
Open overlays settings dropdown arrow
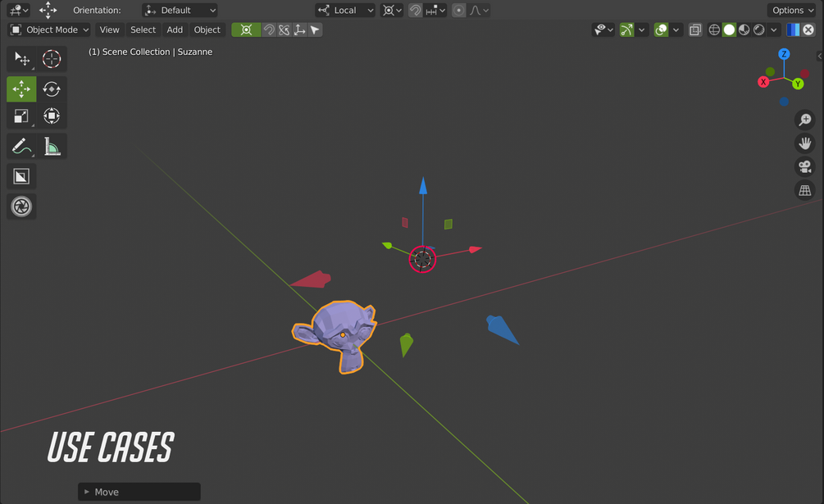coord(676,30)
